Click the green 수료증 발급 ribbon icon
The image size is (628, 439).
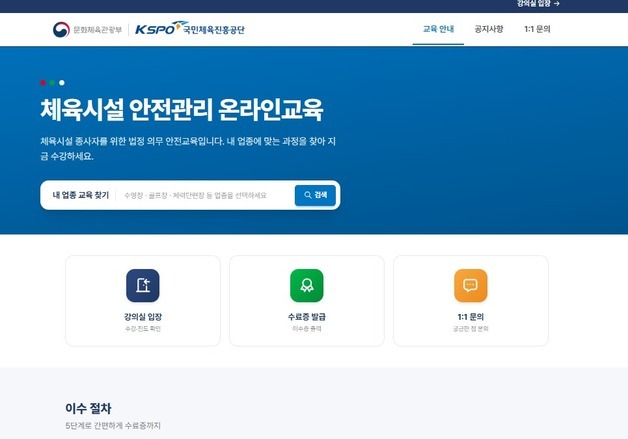point(307,285)
